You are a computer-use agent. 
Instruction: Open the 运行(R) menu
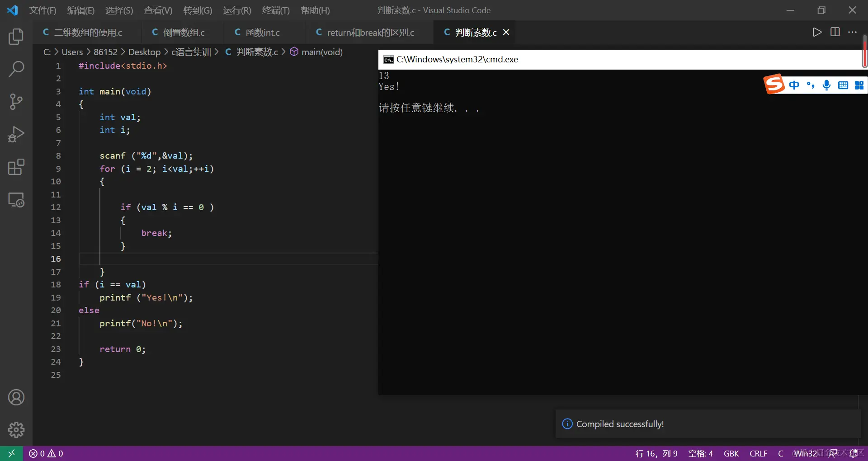(x=237, y=10)
